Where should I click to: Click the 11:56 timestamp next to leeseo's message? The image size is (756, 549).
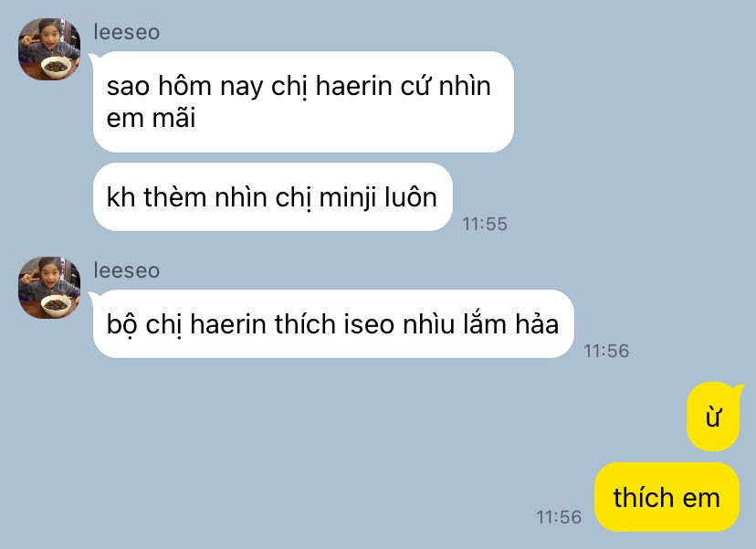click(606, 351)
